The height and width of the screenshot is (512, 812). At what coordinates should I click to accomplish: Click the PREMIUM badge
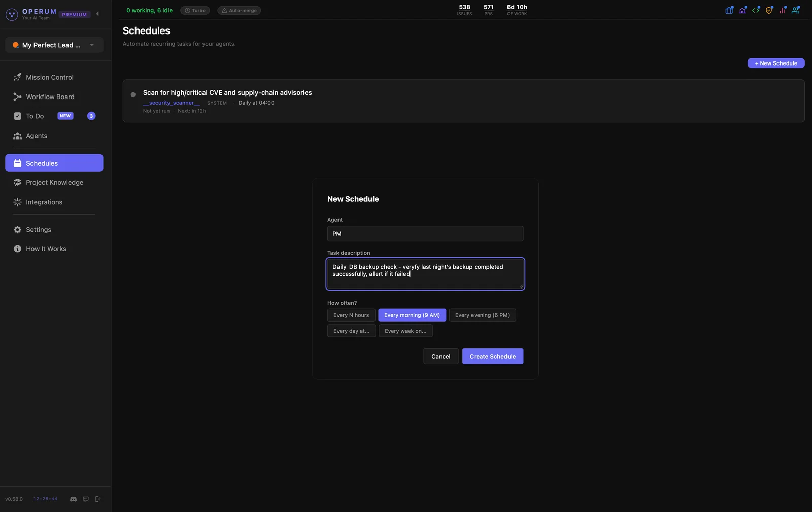(75, 15)
